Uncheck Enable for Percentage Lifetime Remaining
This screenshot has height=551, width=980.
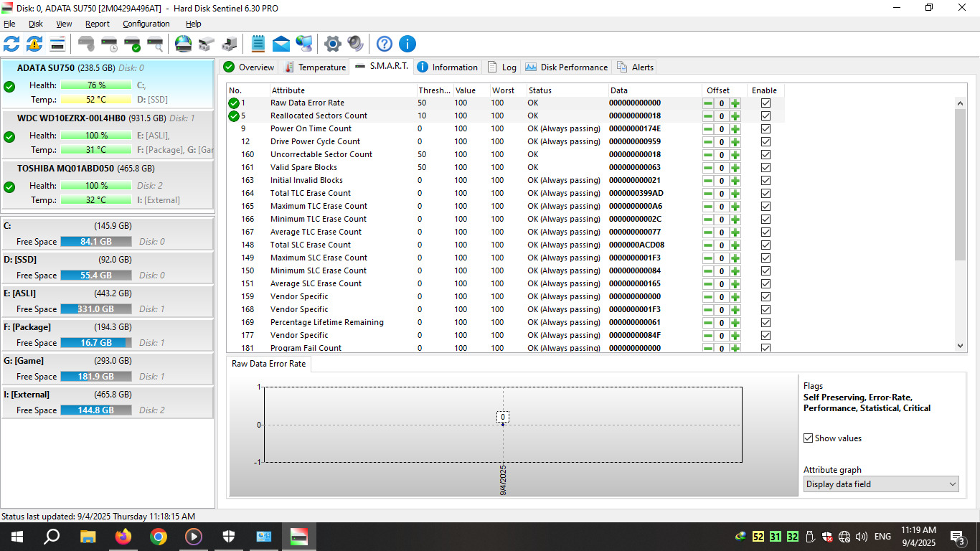click(765, 323)
